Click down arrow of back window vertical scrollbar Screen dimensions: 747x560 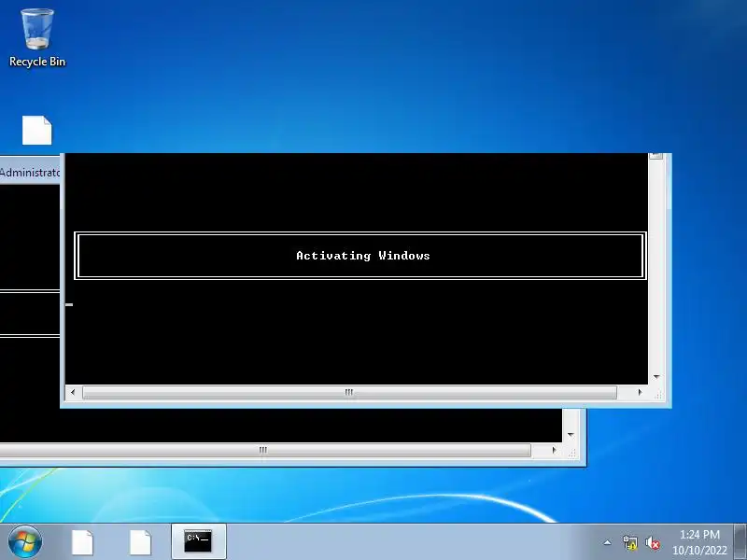[x=571, y=435]
